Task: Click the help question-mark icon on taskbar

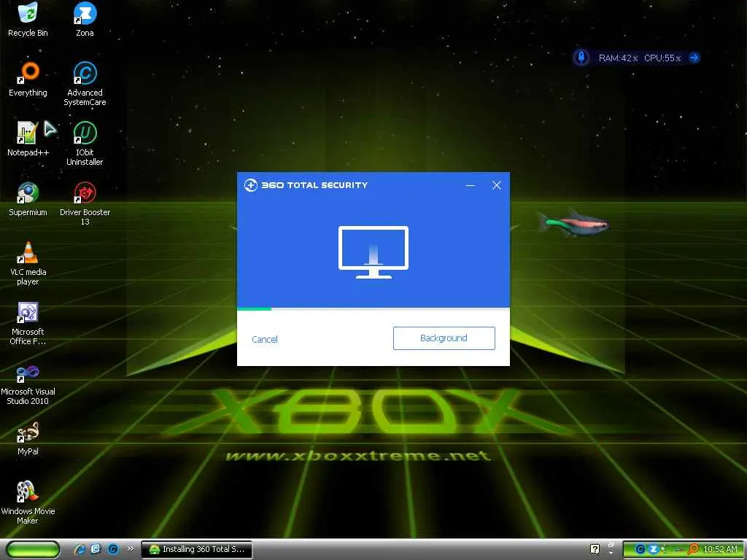Action: click(595, 549)
